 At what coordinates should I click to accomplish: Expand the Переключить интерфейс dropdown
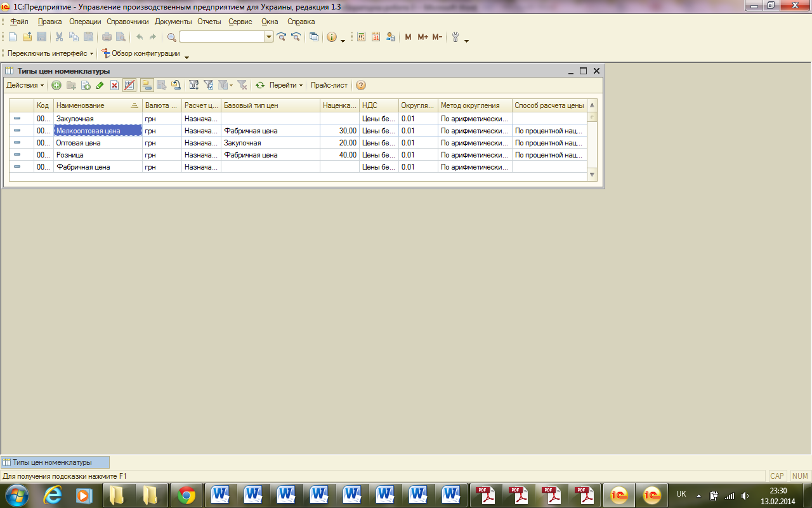[x=51, y=53]
